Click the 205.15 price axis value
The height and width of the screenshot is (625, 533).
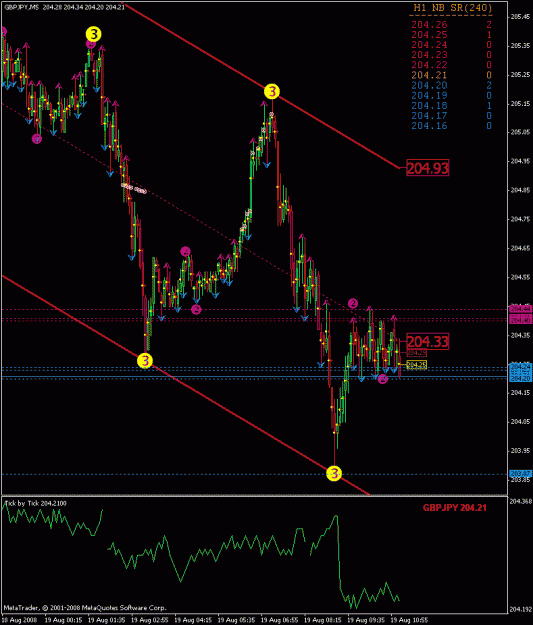coord(521,104)
